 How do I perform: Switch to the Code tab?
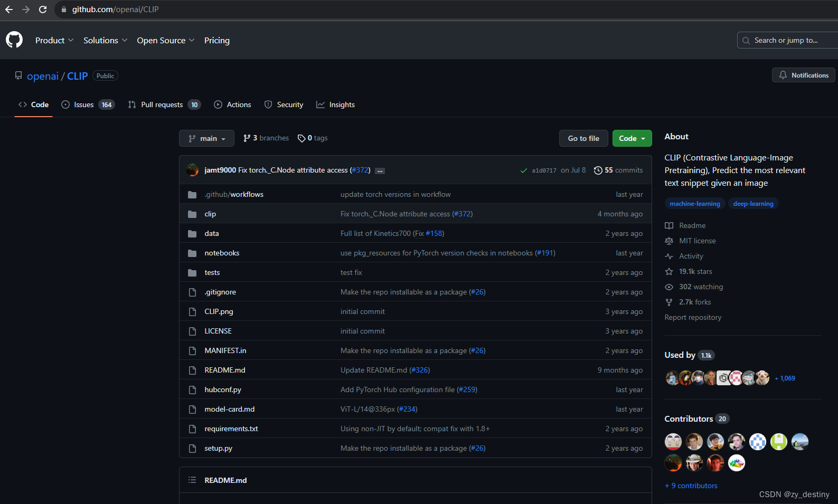[33, 104]
